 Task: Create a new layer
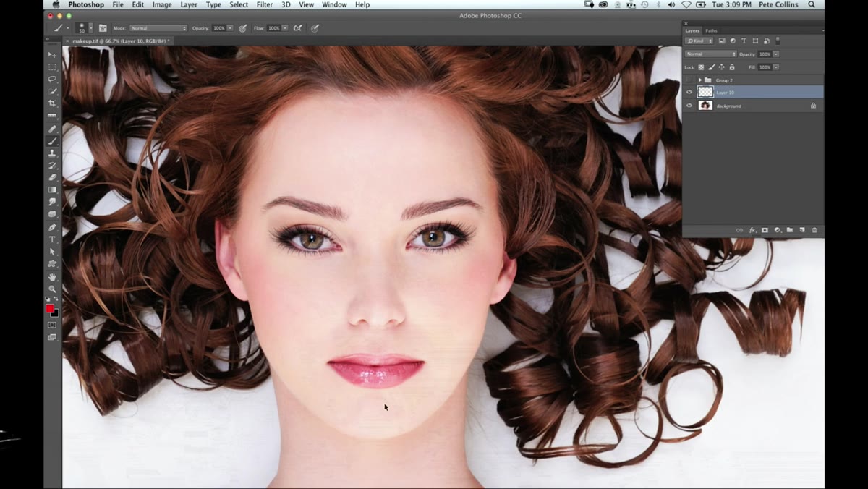(x=801, y=230)
